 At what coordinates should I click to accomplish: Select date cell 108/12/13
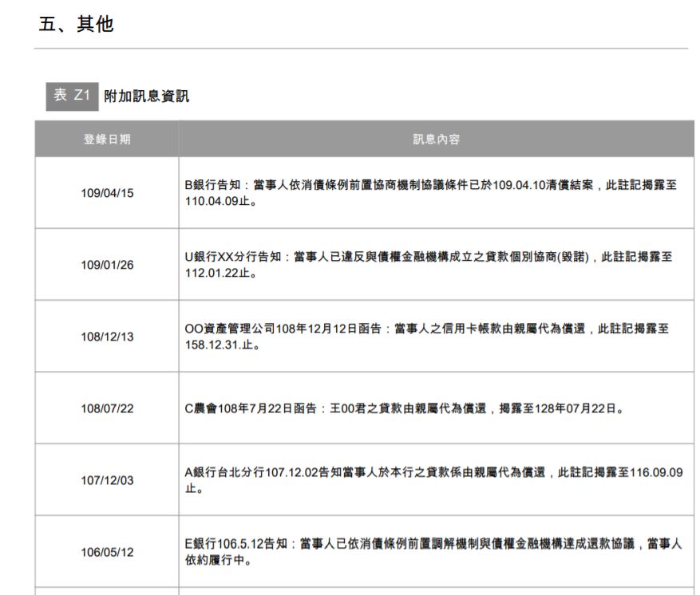pyautogui.click(x=107, y=337)
